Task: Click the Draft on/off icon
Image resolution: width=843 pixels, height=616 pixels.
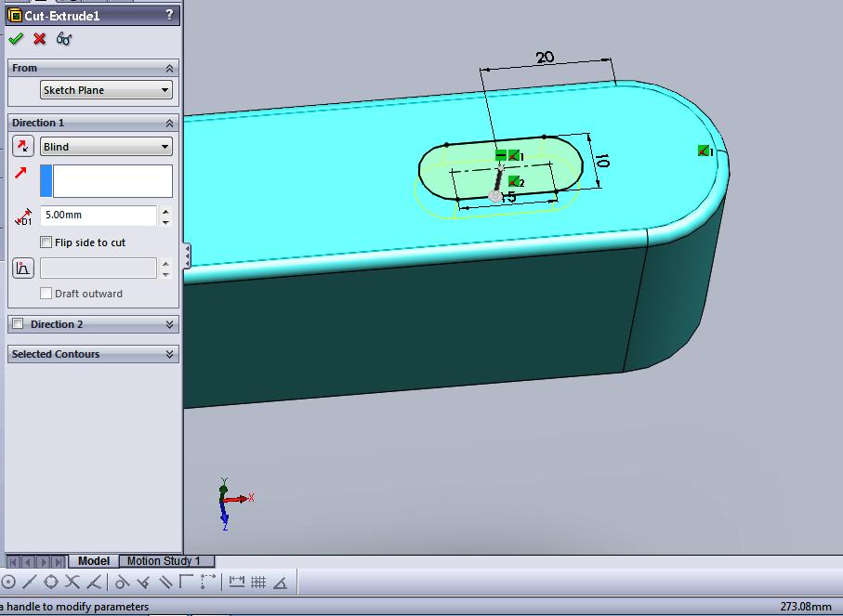Action: tap(22, 269)
